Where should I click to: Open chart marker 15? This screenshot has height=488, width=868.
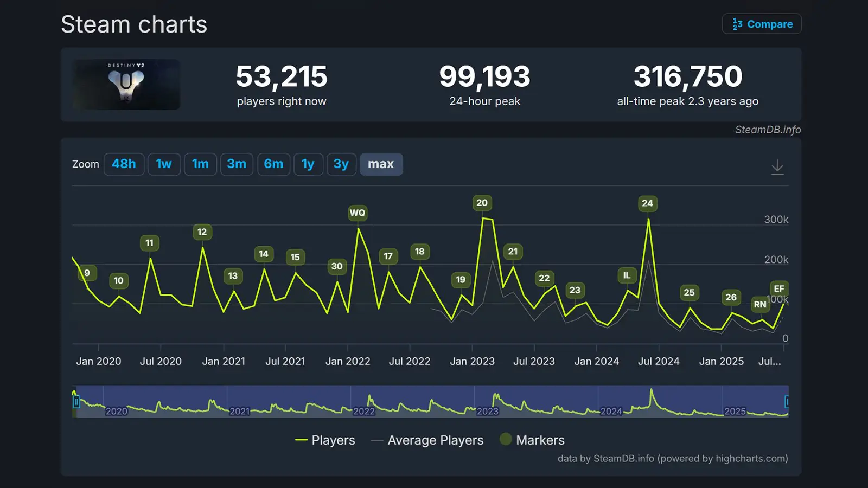point(295,257)
